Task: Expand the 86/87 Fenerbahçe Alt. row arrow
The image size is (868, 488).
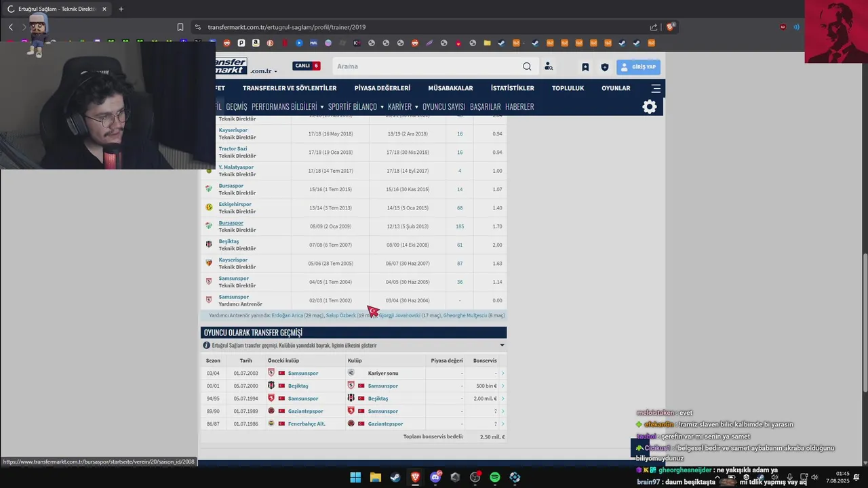Action: (x=502, y=424)
